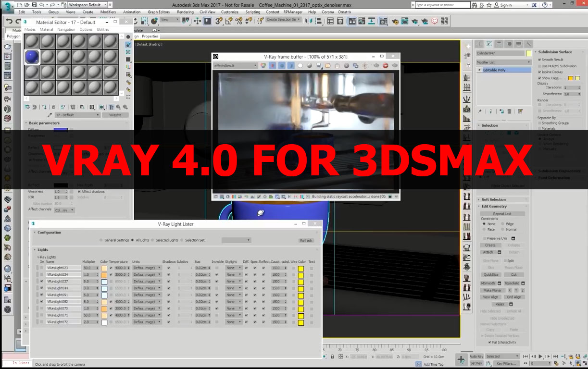The height and width of the screenshot is (369, 588).
Task: Click Refresh button in Light Lister
Action: [306, 240]
